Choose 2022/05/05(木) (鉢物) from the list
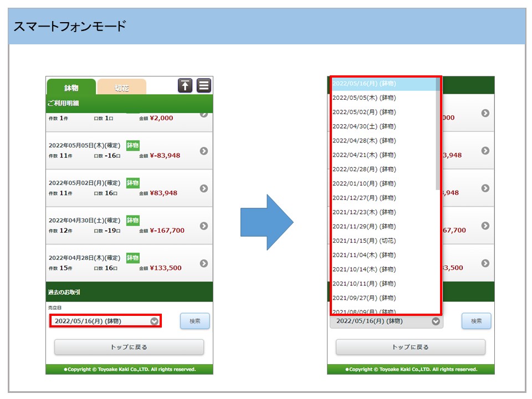The image size is (532, 399). 364,98
